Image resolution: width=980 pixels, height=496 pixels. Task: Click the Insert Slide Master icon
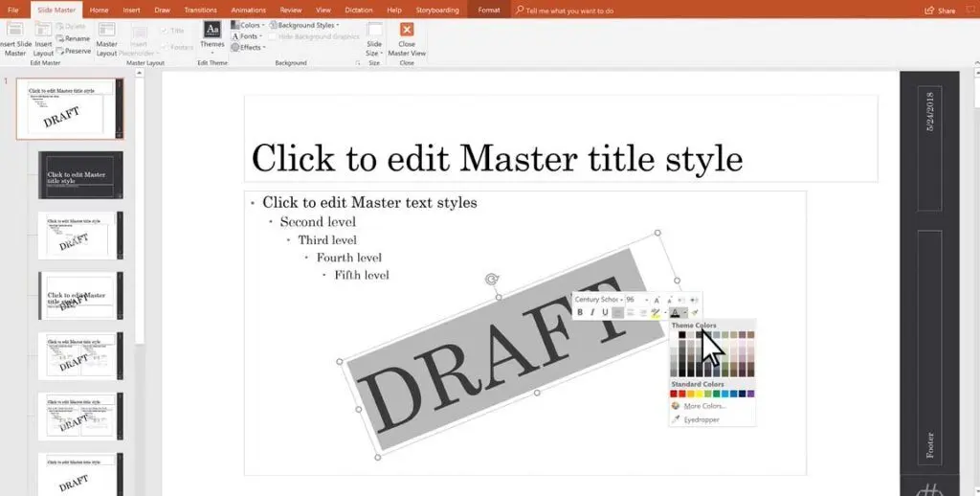13,30
